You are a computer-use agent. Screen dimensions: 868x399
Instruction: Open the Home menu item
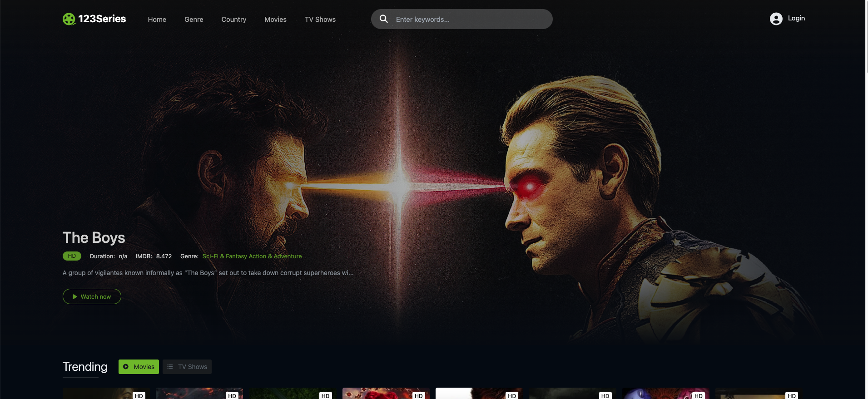[x=157, y=20]
